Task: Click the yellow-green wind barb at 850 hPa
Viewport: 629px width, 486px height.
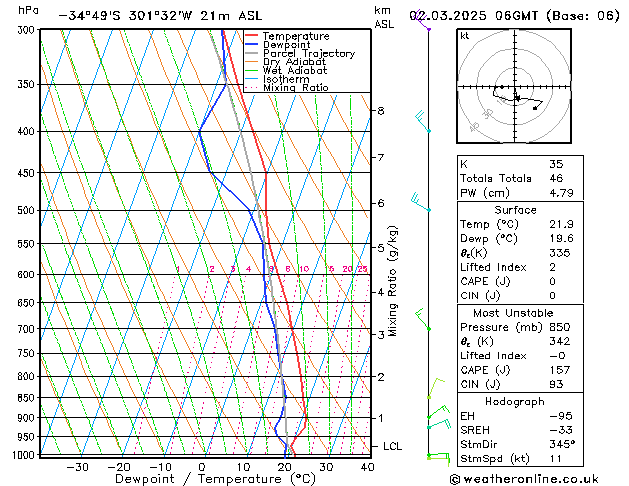Action: [436, 388]
